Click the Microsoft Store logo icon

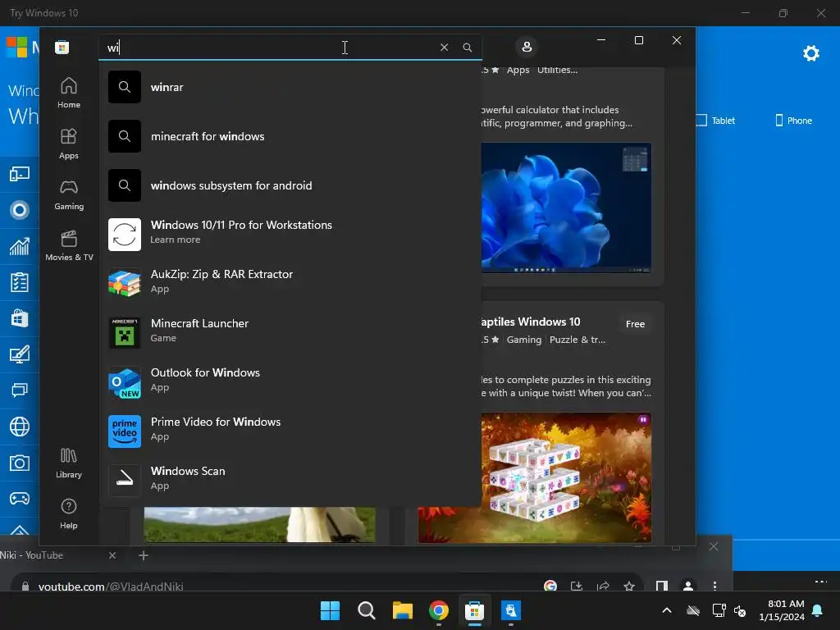tap(62, 47)
